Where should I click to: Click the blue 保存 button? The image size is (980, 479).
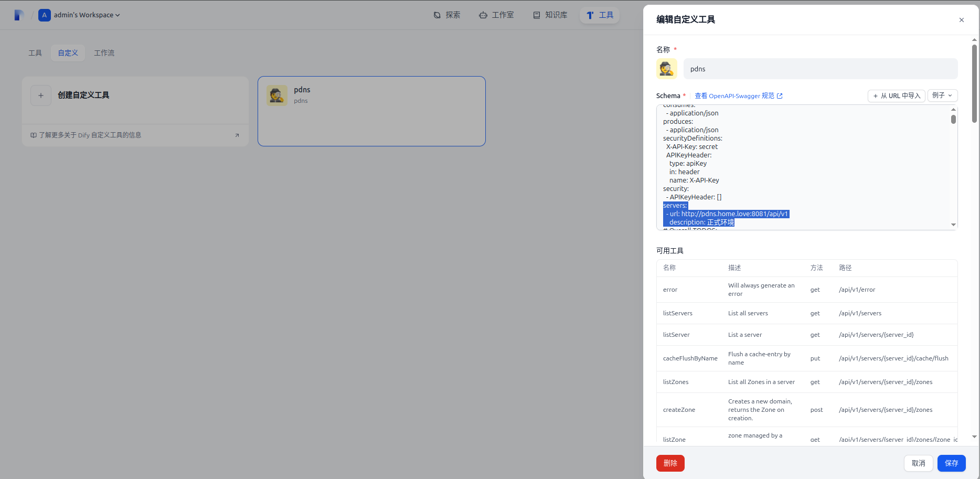952,463
